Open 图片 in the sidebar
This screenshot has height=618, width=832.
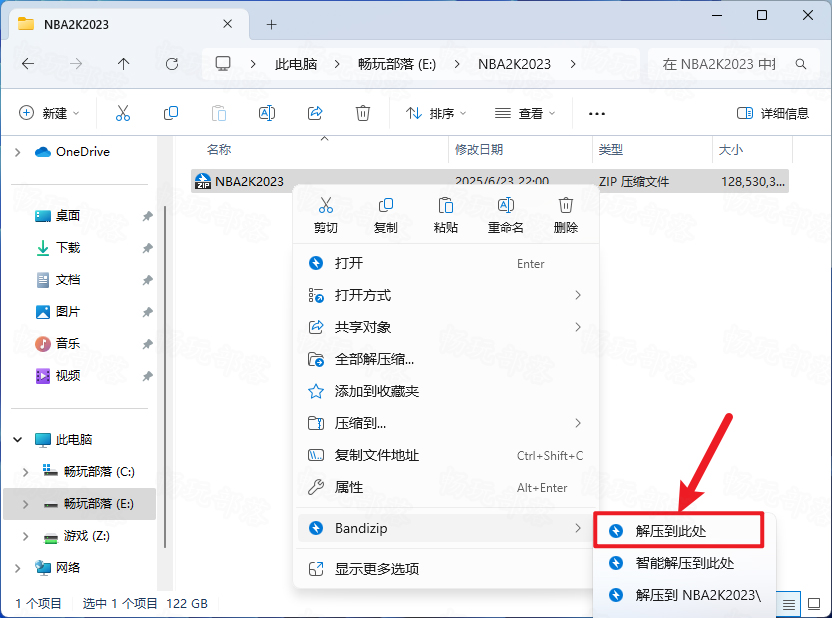click(x=68, y=312)
